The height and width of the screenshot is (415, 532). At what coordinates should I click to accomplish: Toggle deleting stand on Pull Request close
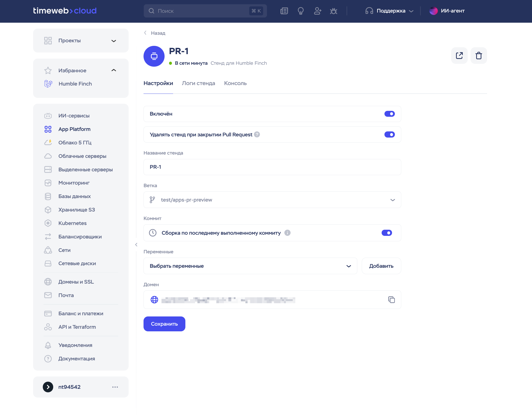(x=389, y=134)
